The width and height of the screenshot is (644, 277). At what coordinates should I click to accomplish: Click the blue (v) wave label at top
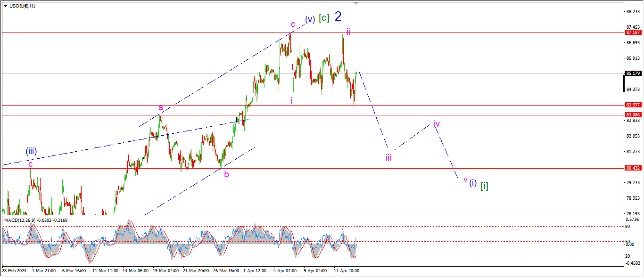(x=310, y=20)
